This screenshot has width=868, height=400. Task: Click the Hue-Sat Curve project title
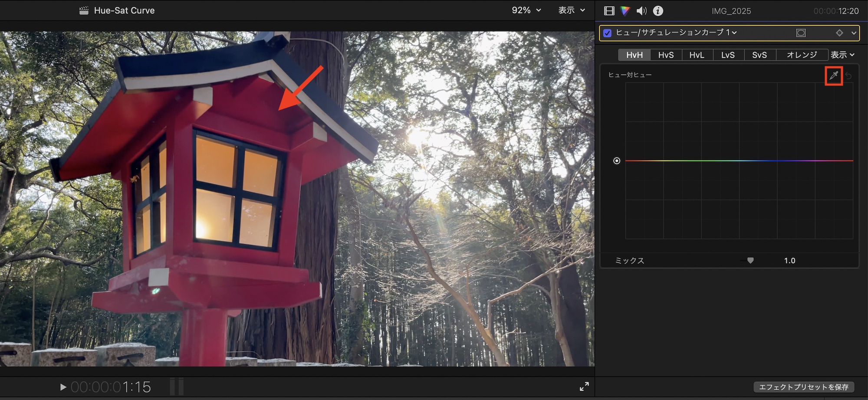coord(124,10)
